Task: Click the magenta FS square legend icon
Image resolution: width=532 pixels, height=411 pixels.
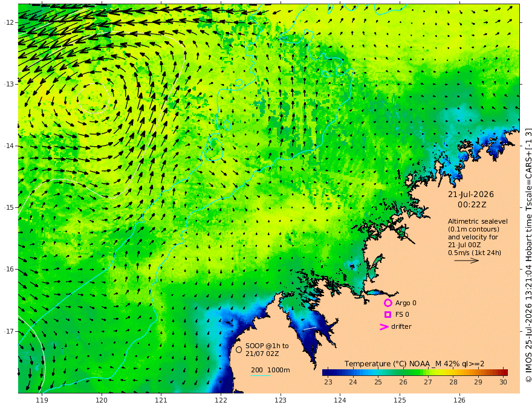Action: coord(388,315)
